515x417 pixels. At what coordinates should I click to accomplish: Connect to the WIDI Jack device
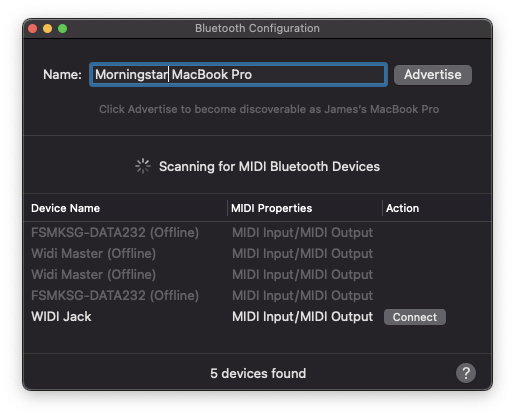point(415,317)
